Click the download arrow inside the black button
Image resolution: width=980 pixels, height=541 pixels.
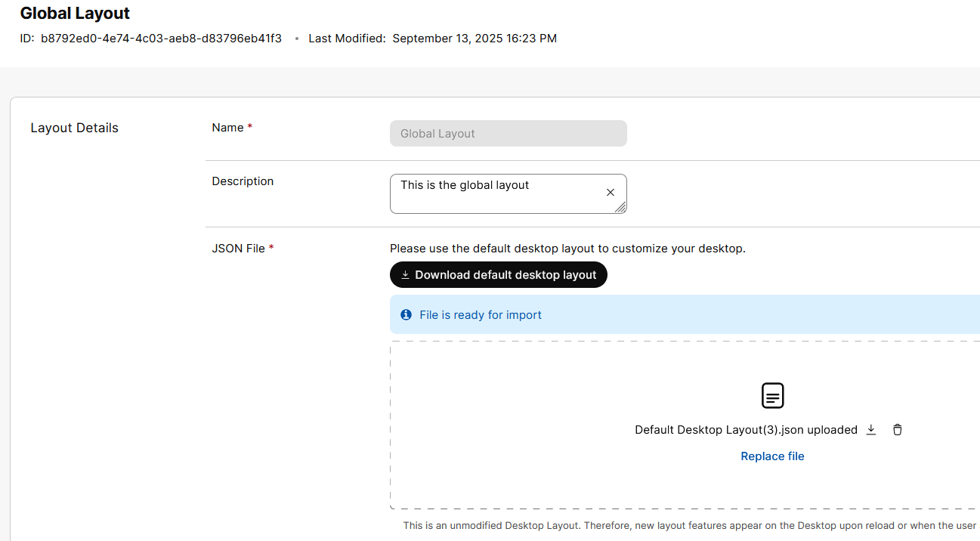405,275
